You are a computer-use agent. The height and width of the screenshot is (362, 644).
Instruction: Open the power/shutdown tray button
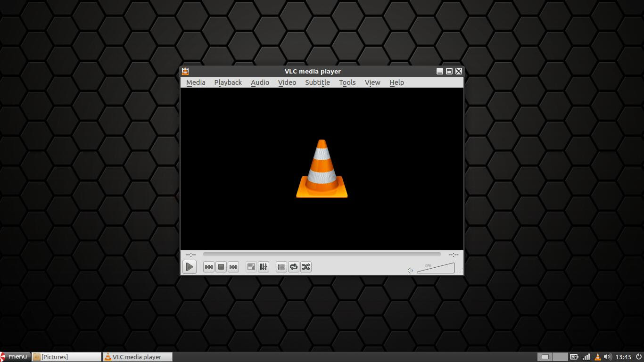pos(639,357)
